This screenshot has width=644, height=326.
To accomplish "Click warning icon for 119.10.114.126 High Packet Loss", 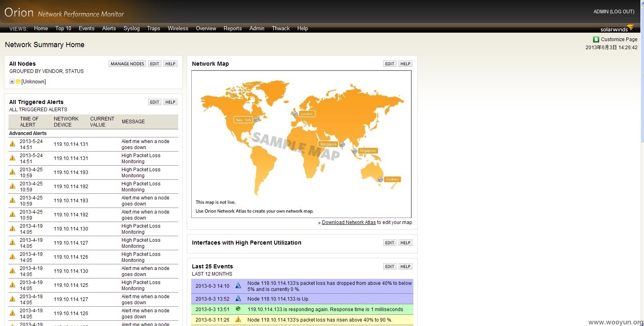I will pos(12,257).
